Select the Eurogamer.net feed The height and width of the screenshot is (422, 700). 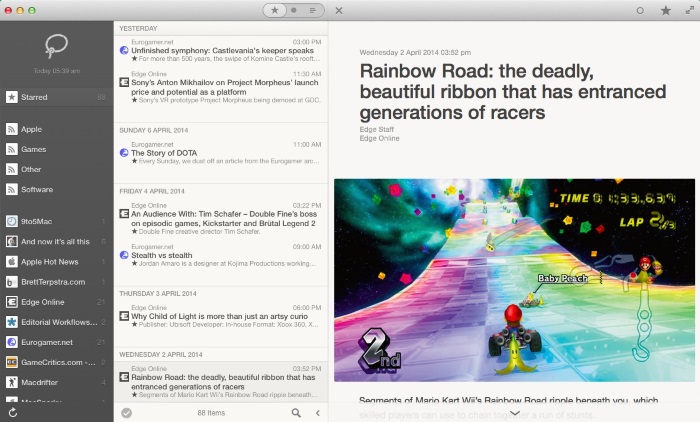[x=57, y=342]
